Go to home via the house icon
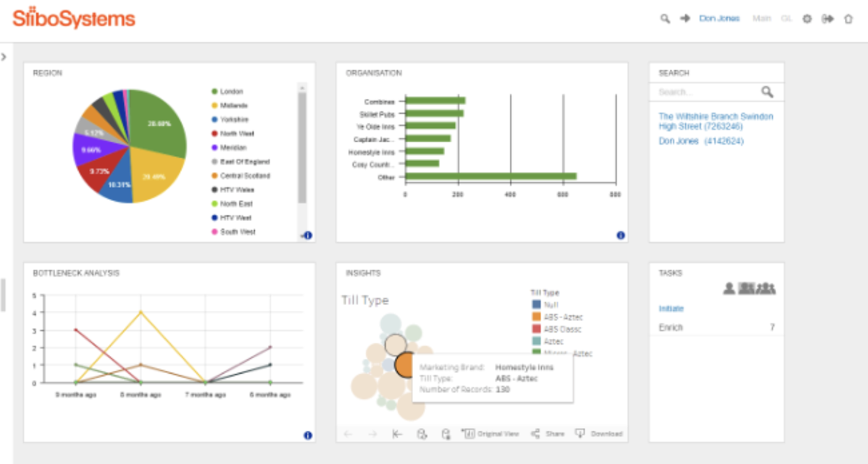 tap(848, 19)
